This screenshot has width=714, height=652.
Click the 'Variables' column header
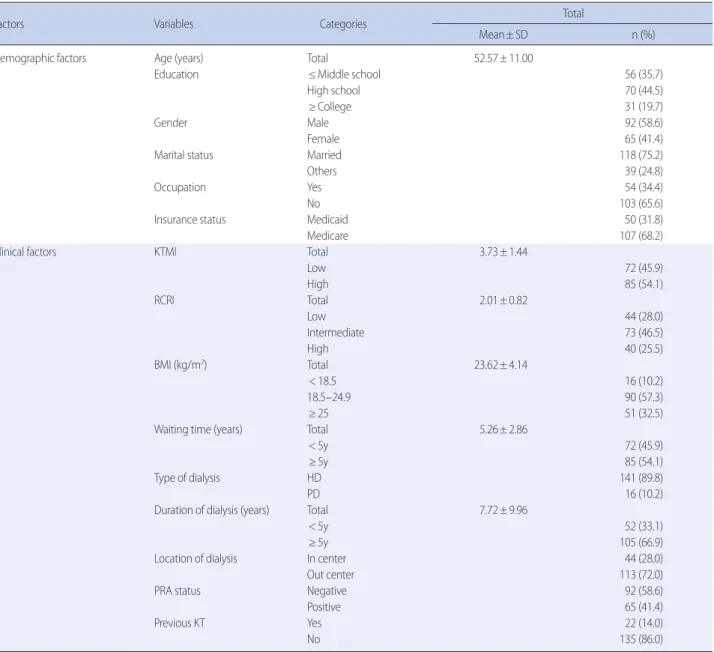pyautogui.click(x=173, y=24)
